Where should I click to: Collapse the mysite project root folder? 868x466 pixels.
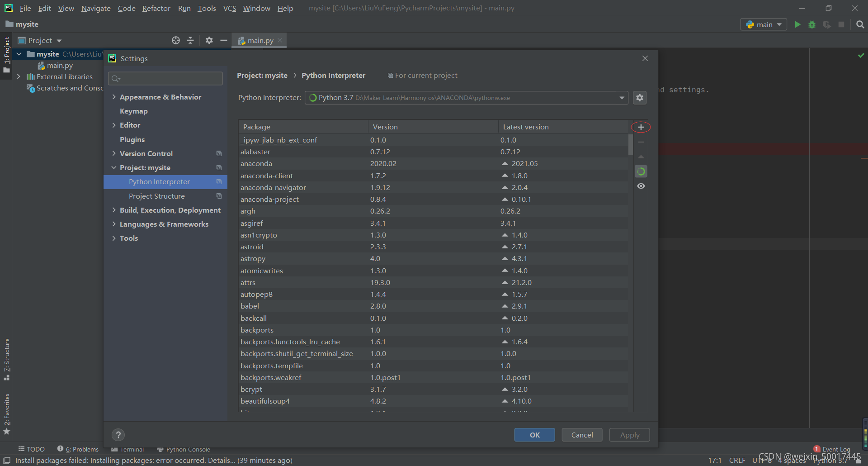coord(19,54)
